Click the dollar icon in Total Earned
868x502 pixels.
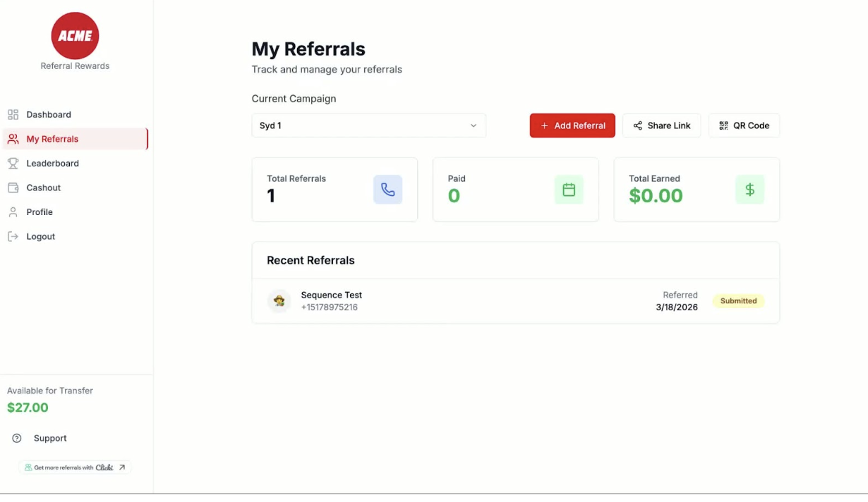point(749,190)
